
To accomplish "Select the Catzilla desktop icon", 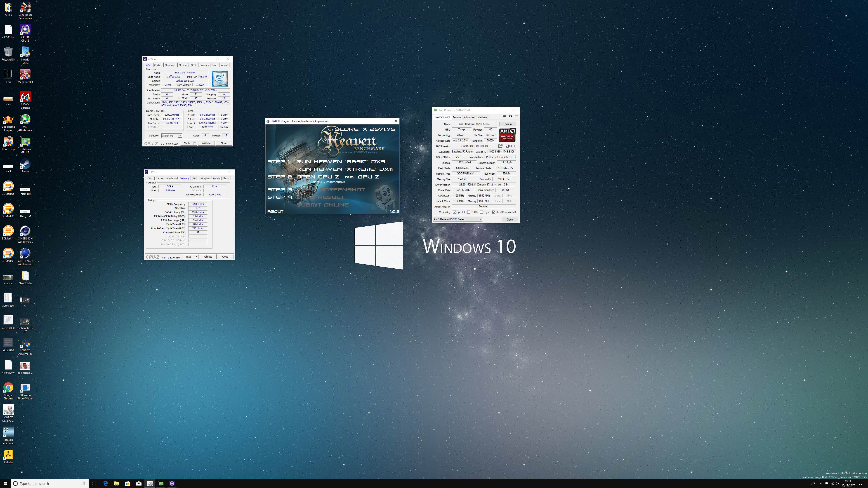I will click(x=8, y=457).
